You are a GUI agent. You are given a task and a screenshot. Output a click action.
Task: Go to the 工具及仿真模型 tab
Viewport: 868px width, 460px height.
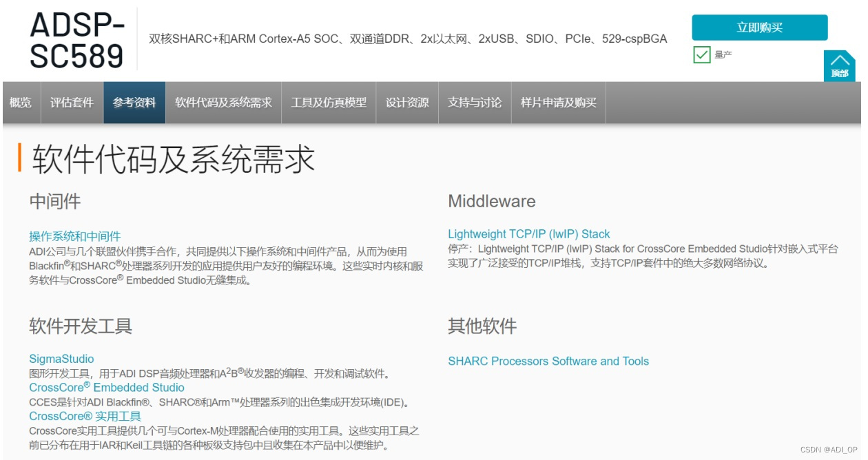point(329,103)
